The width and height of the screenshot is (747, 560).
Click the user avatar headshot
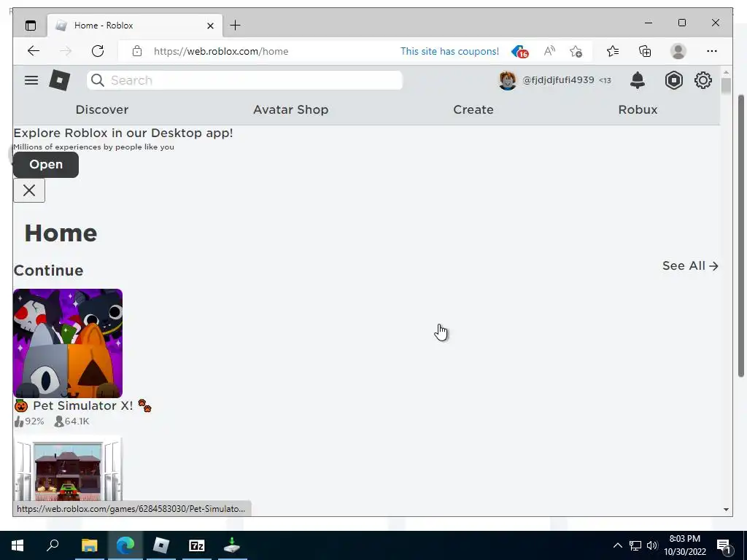click(508, 80)
